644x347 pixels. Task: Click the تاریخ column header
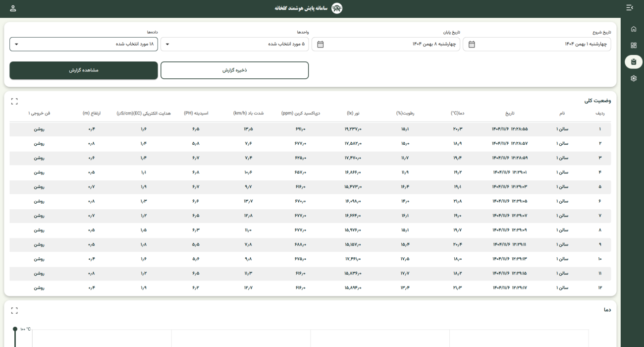510,114
